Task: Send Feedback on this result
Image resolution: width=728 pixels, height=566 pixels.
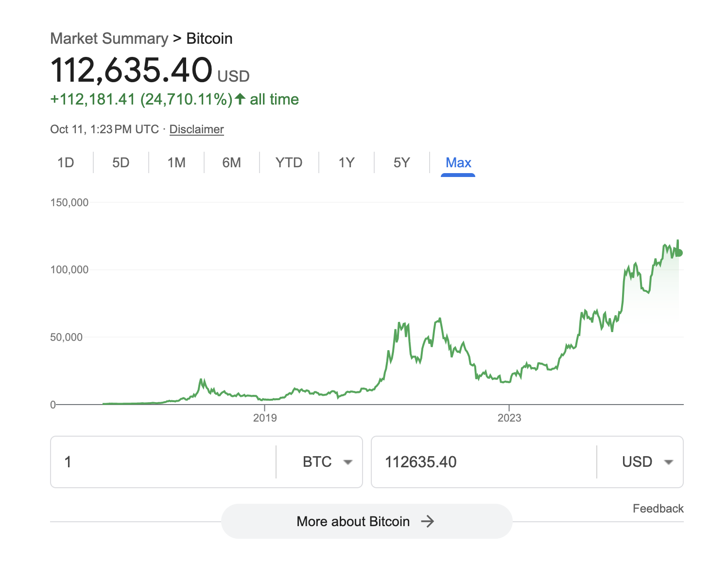Action: [x=658, y=509]
